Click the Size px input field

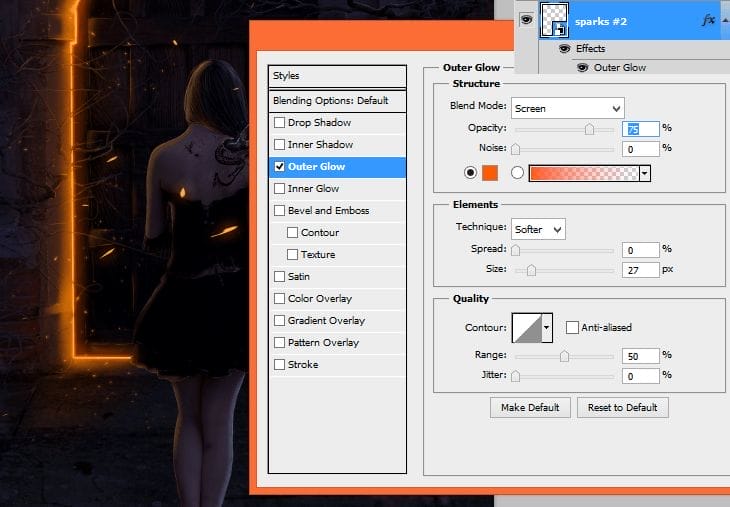(x=641, y=270)
